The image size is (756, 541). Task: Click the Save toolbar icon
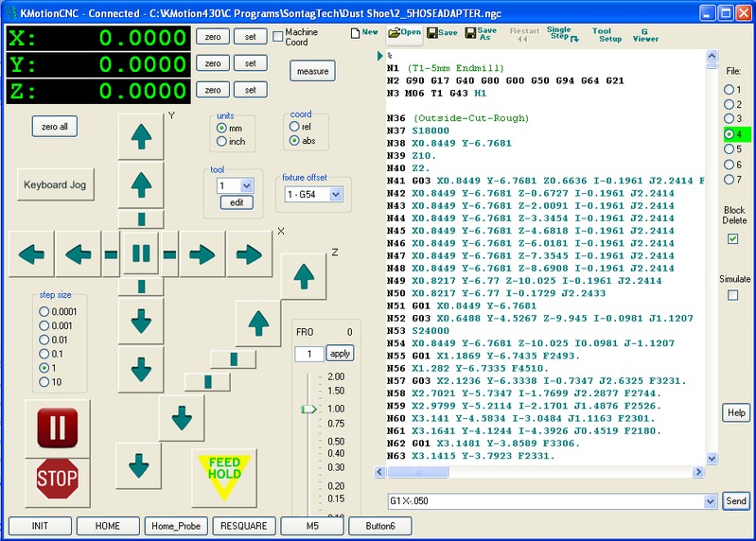point(442,32)
